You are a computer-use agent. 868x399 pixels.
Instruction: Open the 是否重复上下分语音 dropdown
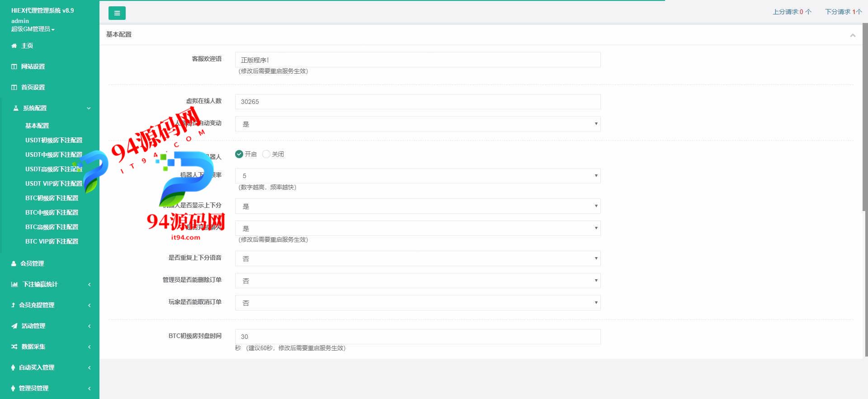point(418,258)
